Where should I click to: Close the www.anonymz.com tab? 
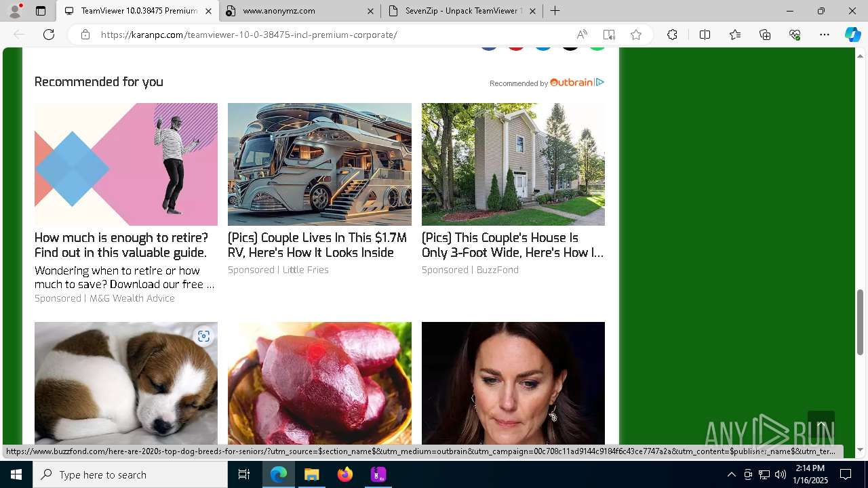[x=370, y=11]
